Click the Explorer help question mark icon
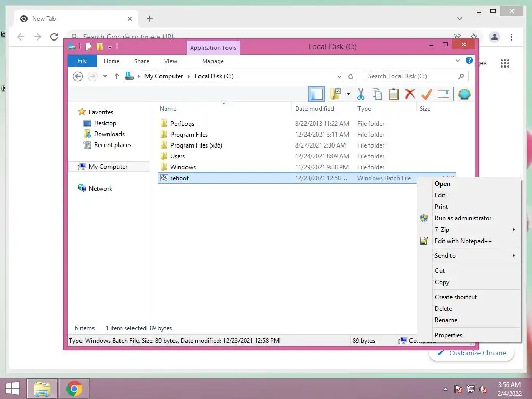The width and height of the screenshot is (532, 399). pos(469,60)
